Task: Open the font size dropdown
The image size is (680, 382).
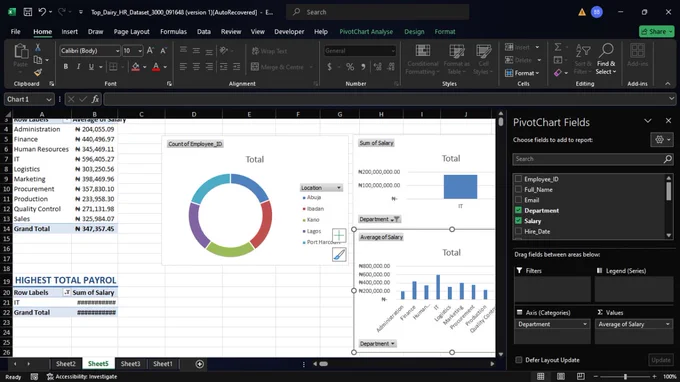Action: tap(140, 51)
